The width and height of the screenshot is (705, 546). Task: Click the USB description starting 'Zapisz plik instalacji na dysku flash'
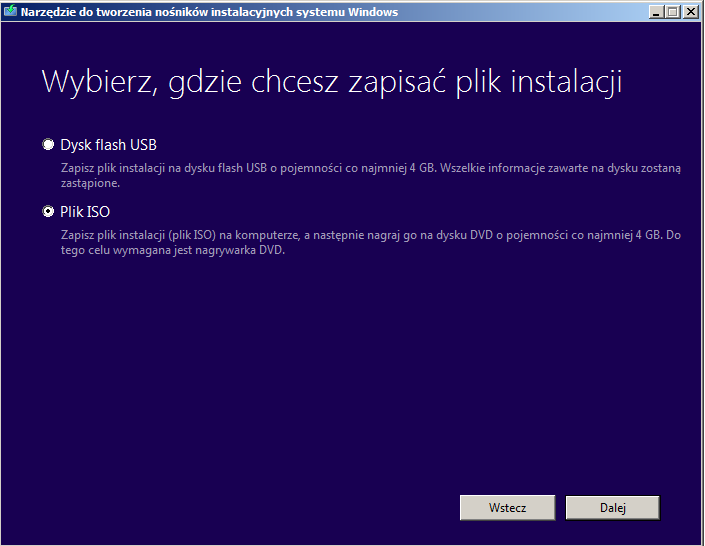[370, 175]
